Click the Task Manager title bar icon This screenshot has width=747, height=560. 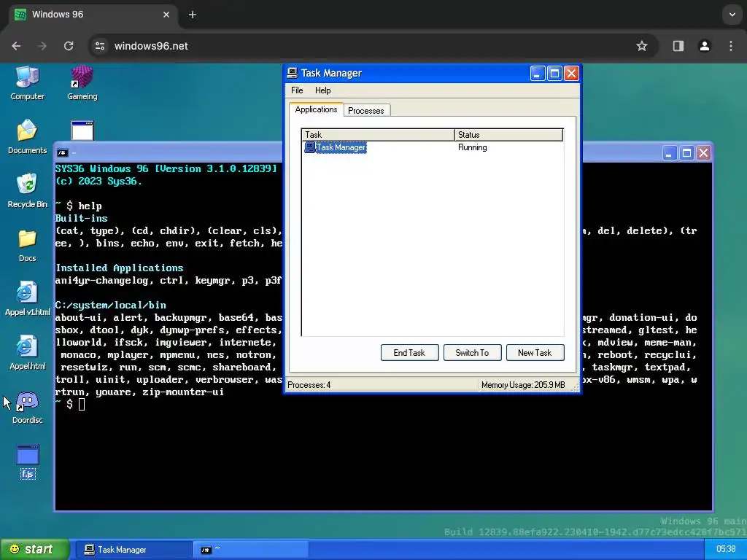click(292, 73)
